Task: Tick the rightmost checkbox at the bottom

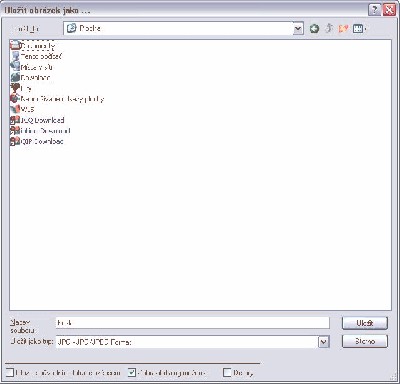Action: tap(227, 372)
